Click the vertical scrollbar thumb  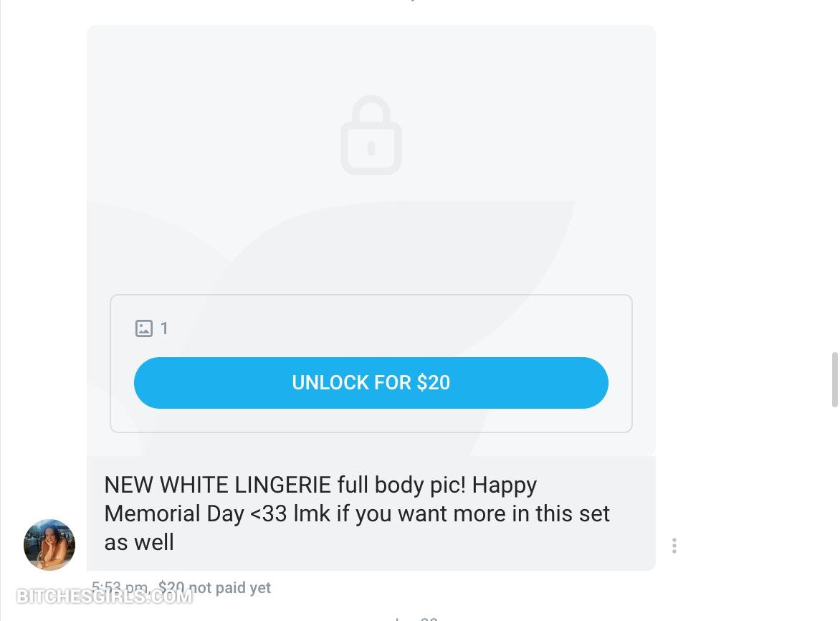tap(834, 379)
